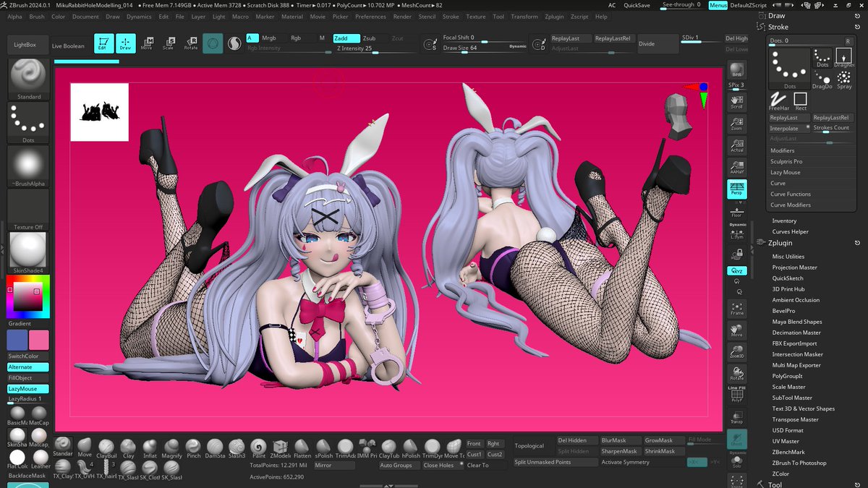This screenshot has width=868, height=488.
Task: Toggle the Floor grid
Action: (737, 211)
